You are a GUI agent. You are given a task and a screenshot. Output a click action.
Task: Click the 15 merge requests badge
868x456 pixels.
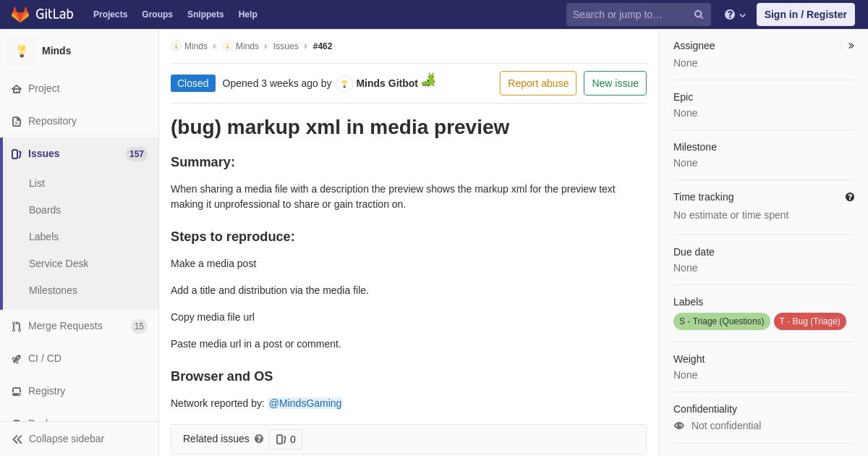pyautogui.click(x=139, y=326)
